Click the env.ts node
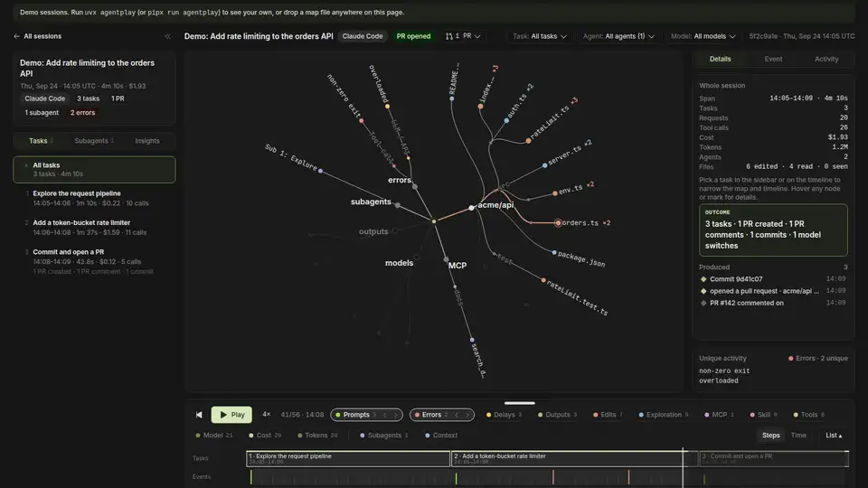 point(554,193)
